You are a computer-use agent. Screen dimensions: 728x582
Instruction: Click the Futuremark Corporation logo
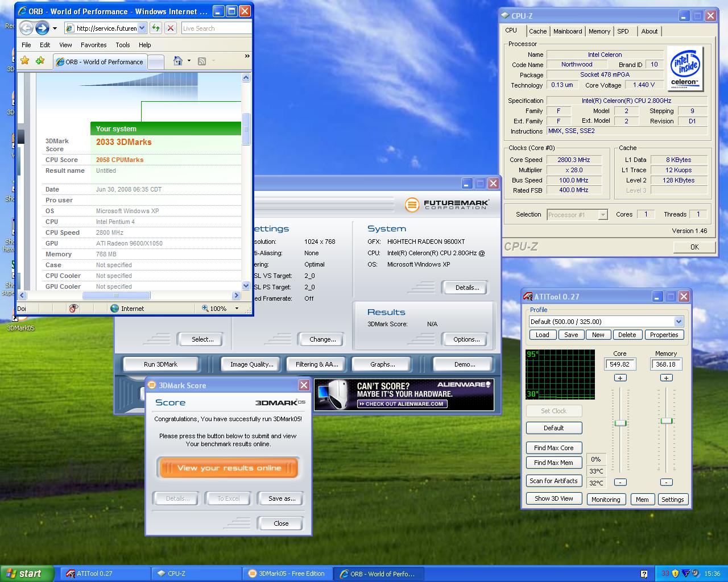[447, 204]
